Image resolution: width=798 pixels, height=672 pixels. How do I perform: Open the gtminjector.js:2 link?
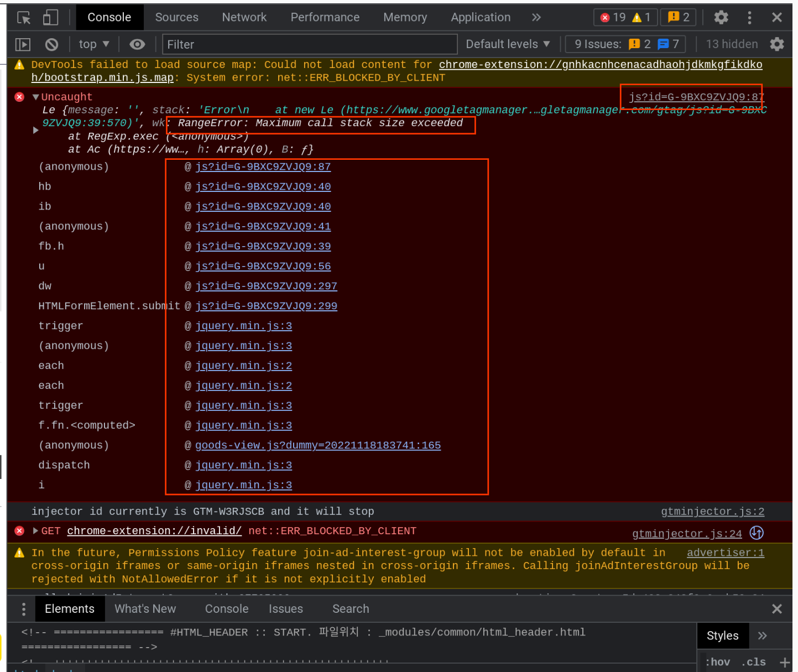pyautogui.click(x=712, y=511)
